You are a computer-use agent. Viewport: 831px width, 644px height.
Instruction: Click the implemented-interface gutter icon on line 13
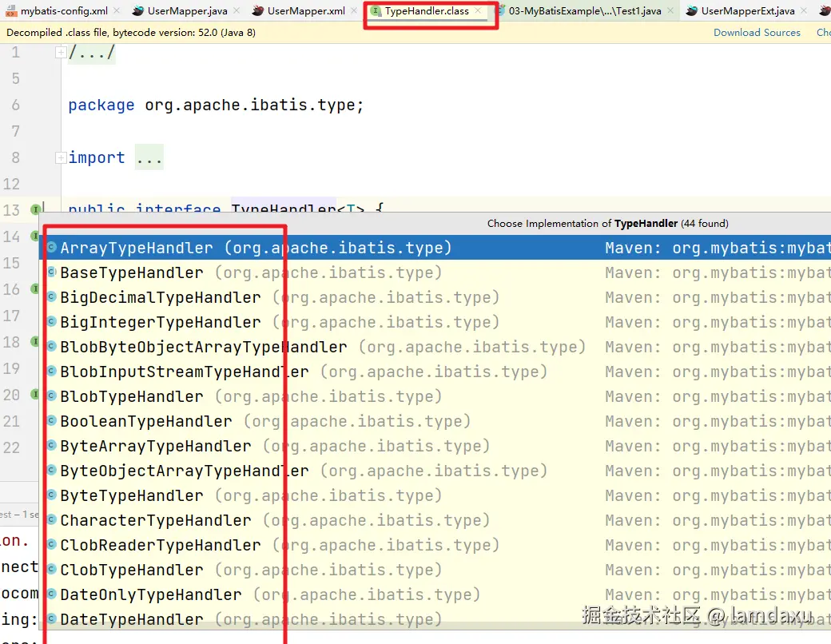tap(35, 210)
